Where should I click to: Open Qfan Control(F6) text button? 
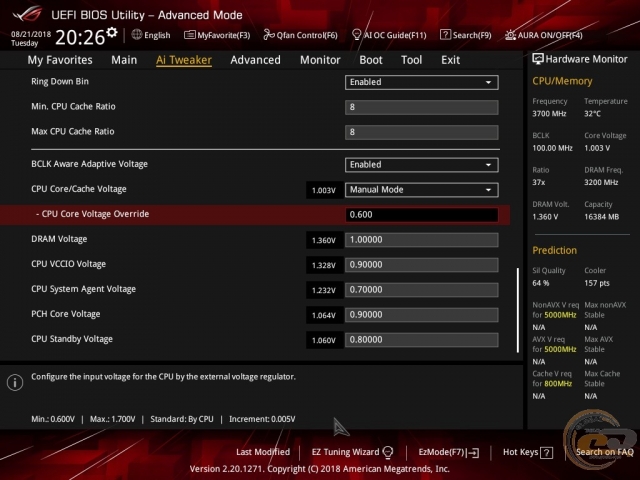tap(307, 36)
